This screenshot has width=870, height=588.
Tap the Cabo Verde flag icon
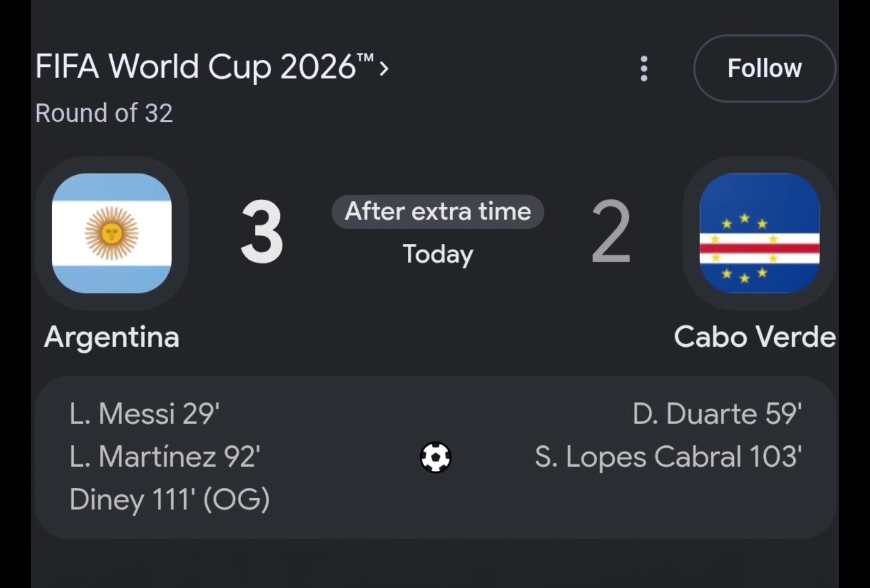click(759, 234)
